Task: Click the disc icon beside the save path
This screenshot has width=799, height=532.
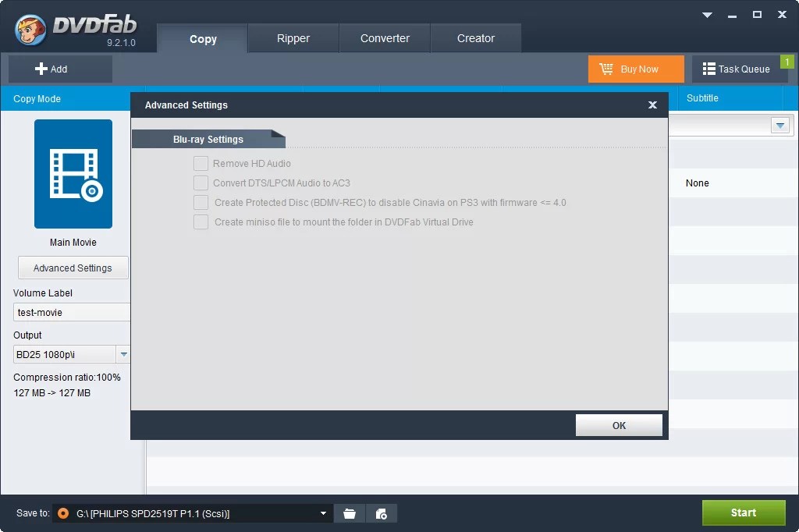Action: (63, 513)
